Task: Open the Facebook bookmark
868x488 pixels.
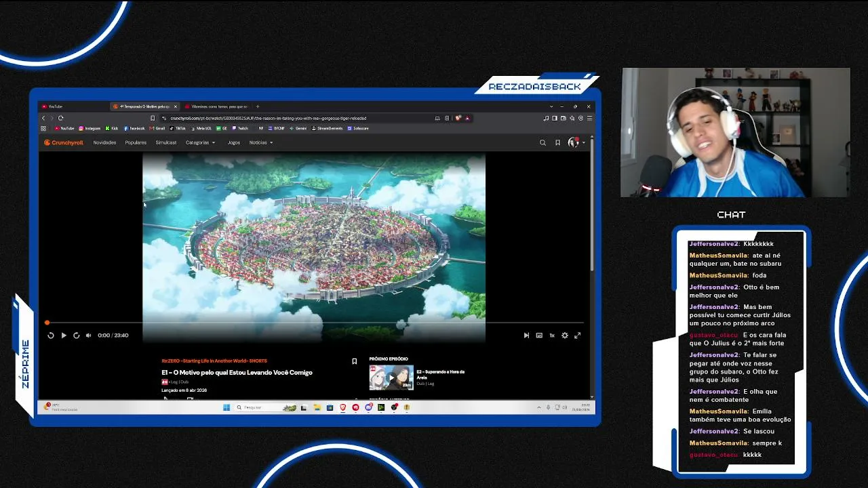Action: [x=134, y=128]
